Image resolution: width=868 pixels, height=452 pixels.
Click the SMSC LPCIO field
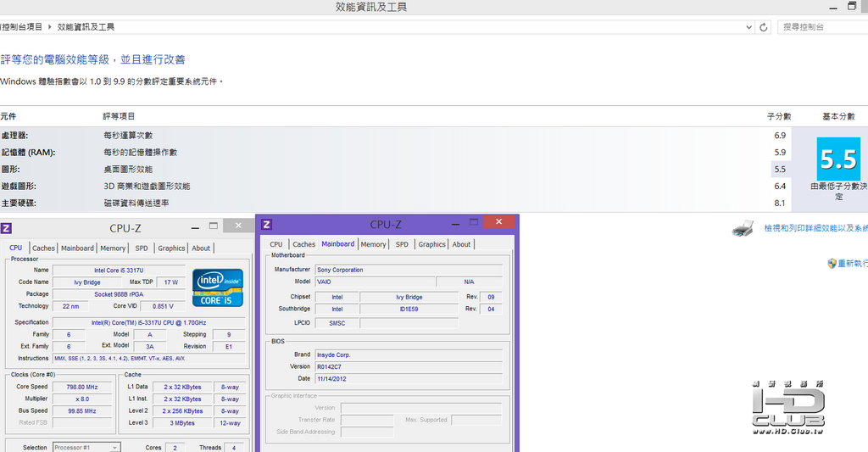click(337, 323)
